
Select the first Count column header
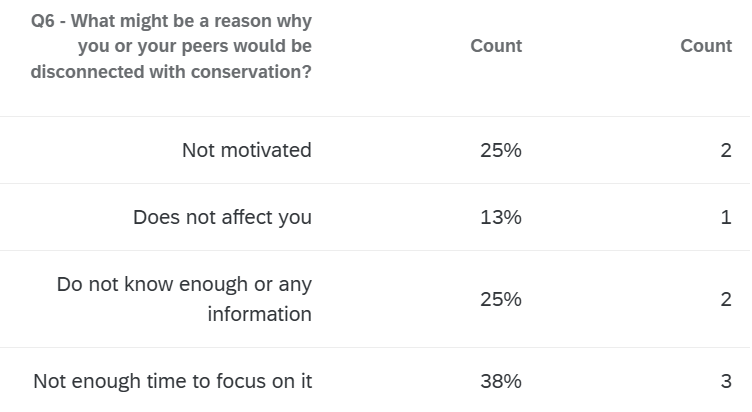496,46
